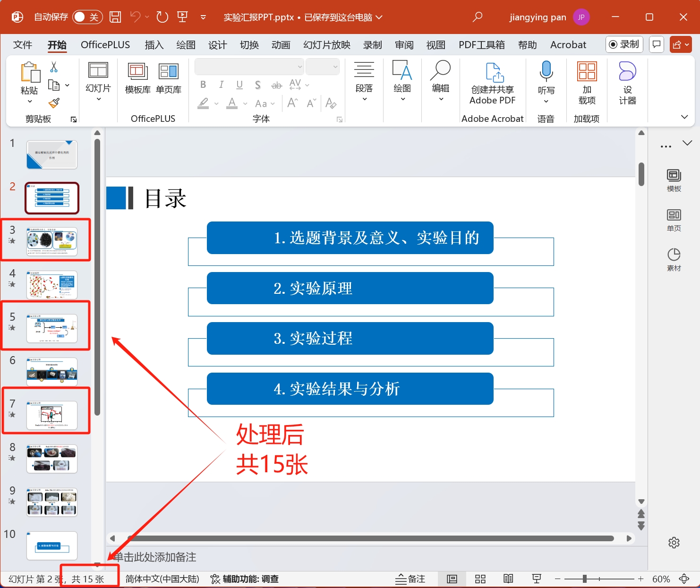Toggle the 自动保存 autosave switch

(x=87, y=17)
